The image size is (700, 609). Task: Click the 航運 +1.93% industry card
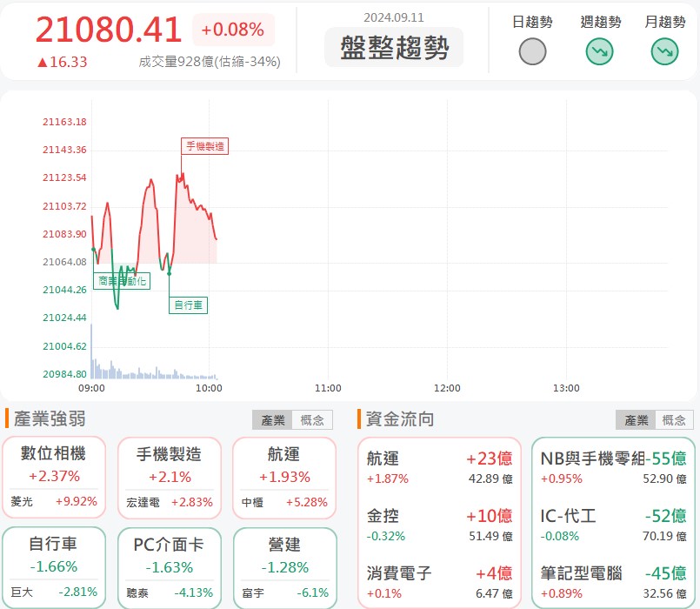284,477
